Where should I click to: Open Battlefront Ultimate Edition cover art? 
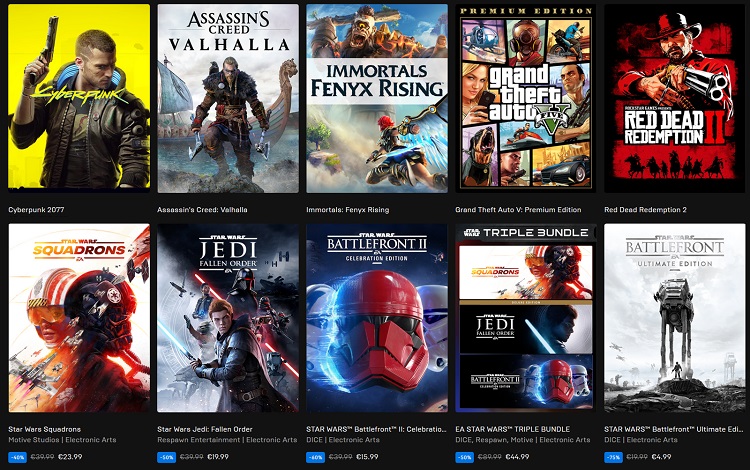point(674,318)
